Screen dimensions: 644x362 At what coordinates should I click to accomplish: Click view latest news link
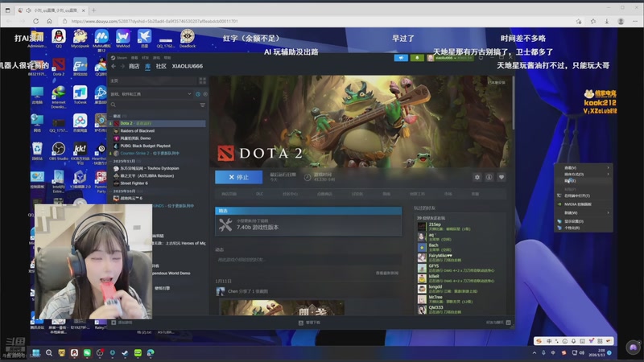[x=387, y=273]
